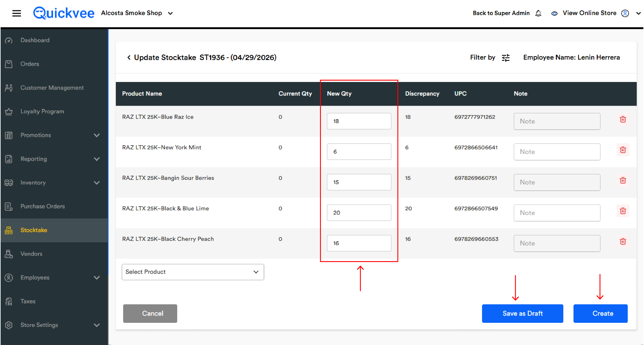Screen dimensions: 644x345
Task: Click the View Online Store eye icon
Action: (554, 13)
